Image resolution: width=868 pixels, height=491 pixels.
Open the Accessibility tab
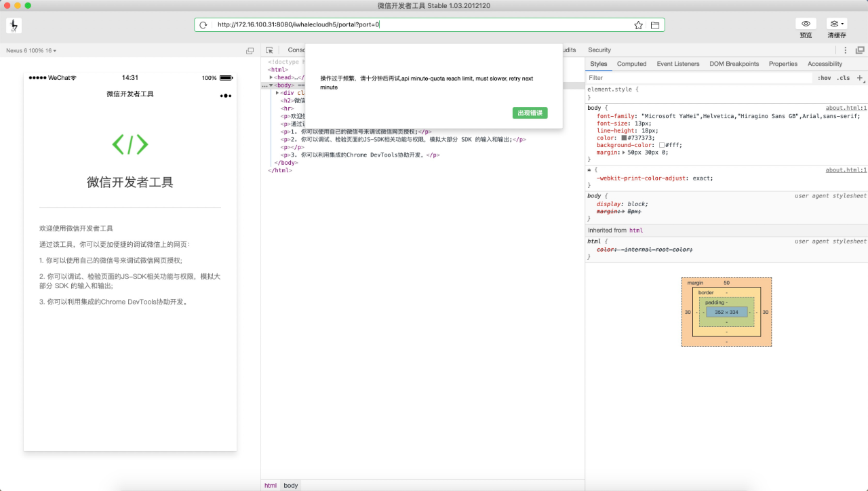(x=825, y=64)
